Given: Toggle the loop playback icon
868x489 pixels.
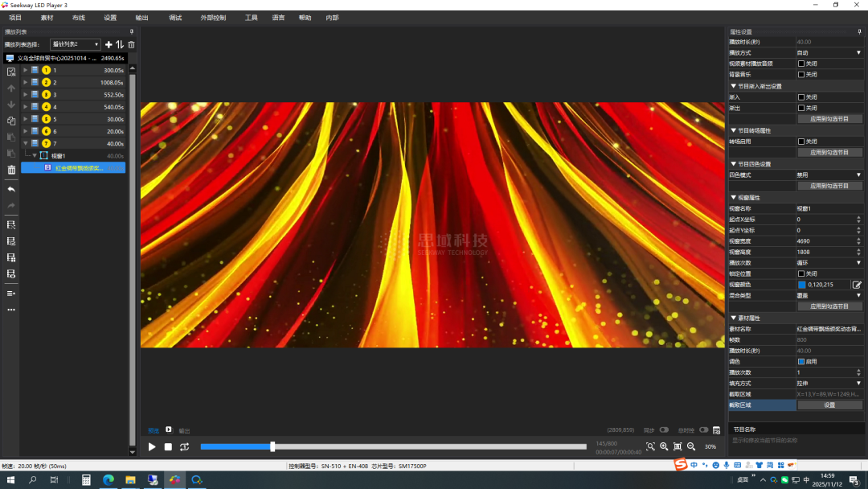Looking at the screenshot, I should point(185,447).
